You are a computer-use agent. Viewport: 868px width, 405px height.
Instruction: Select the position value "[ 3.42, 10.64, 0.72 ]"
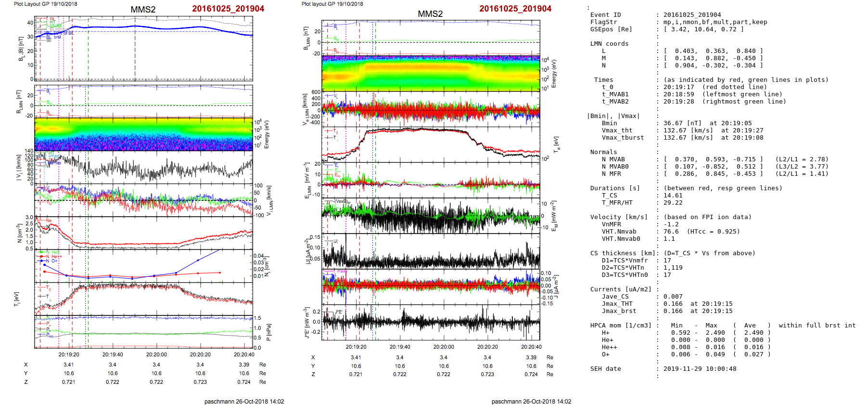[704, 29]
